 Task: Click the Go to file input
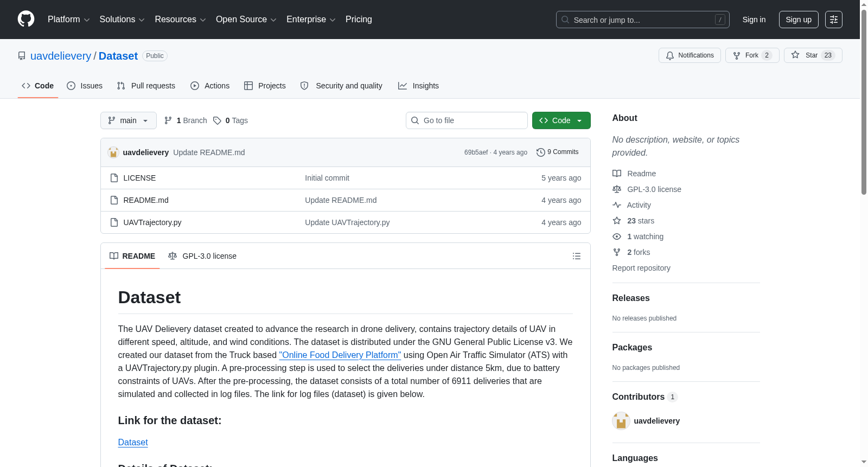[x=467, y=120]
